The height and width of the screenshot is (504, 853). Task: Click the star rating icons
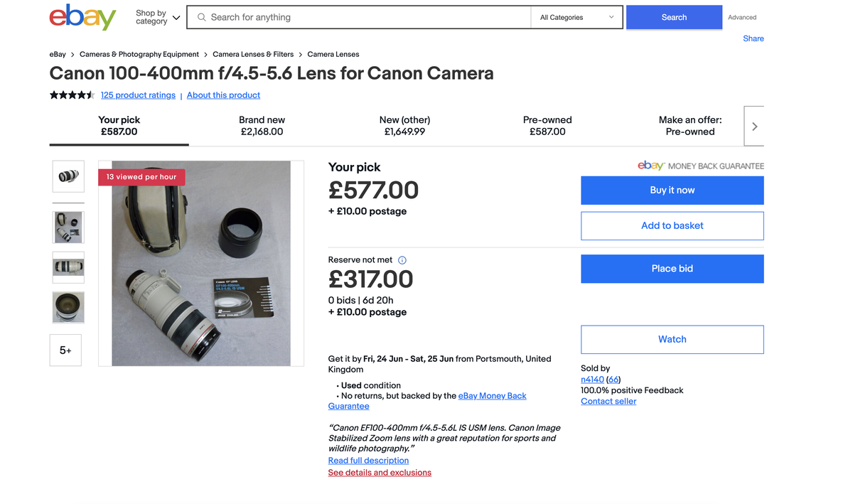71,94
